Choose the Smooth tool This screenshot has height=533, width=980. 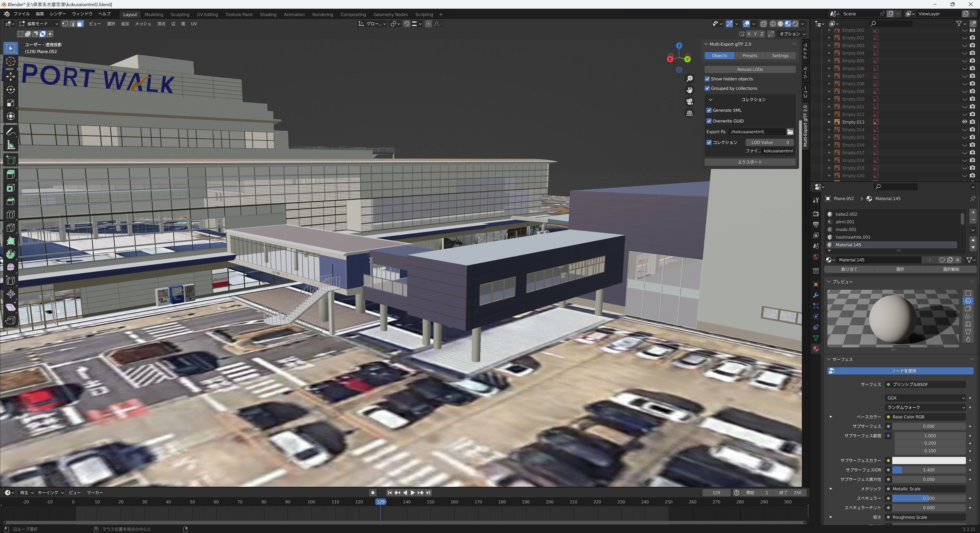click(x=11, y=268)
